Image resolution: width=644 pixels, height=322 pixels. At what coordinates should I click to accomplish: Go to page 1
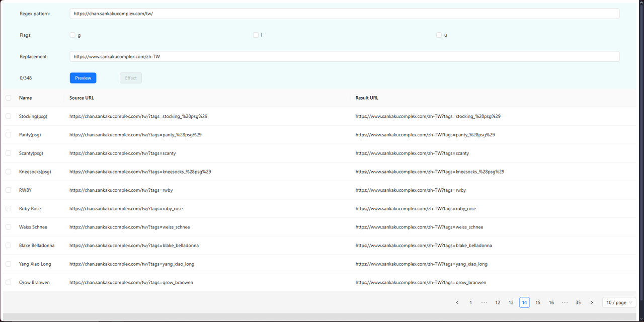click(470, 302)
